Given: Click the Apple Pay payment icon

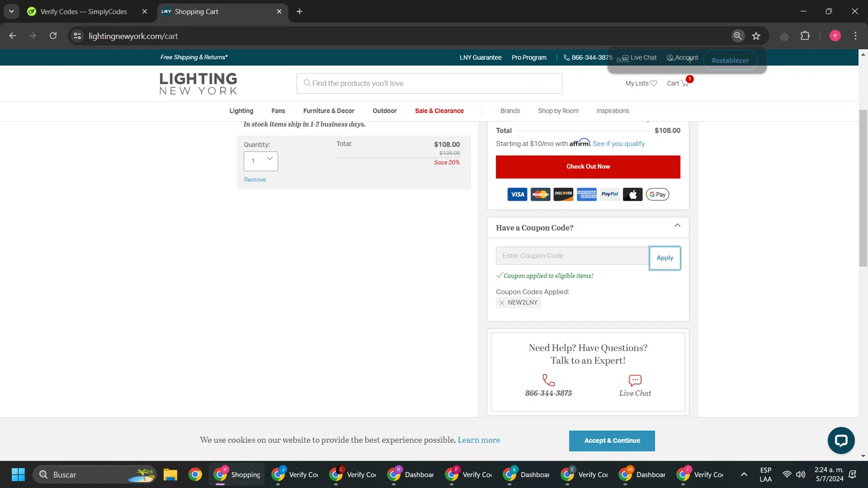Looking at the screenshot, I should point(632,194).
